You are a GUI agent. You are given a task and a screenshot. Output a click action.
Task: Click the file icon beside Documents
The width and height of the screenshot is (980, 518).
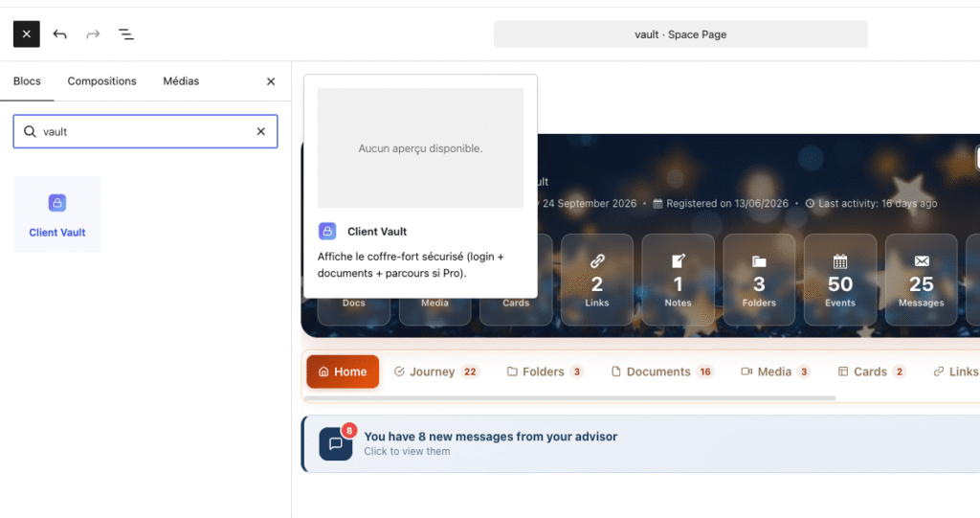point(616,372)
